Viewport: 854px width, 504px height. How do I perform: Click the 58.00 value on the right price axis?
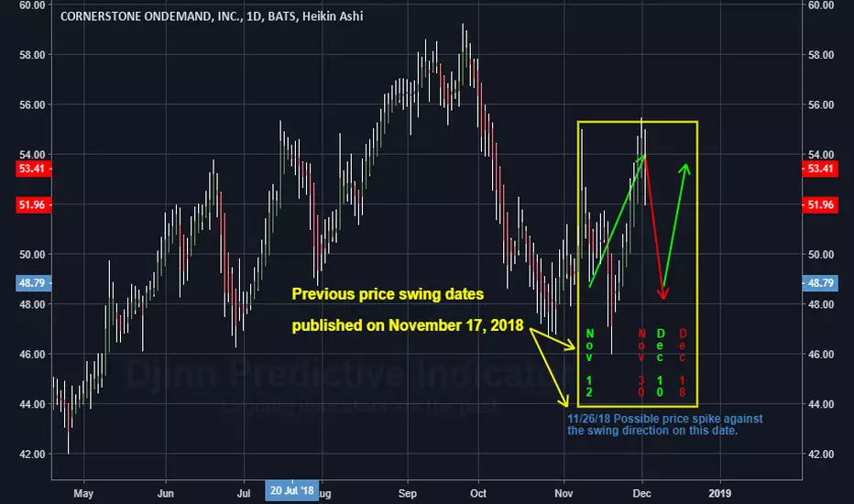(821, 55)
